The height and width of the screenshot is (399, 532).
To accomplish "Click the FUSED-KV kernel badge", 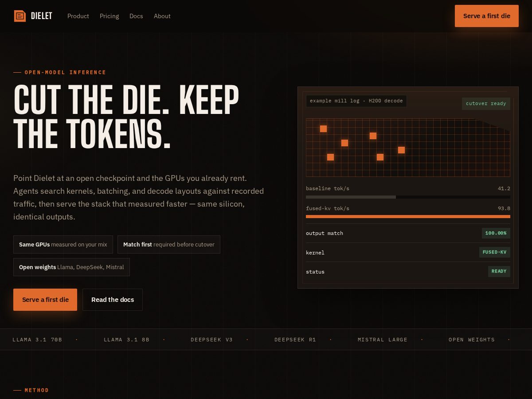I will point(495,252).
